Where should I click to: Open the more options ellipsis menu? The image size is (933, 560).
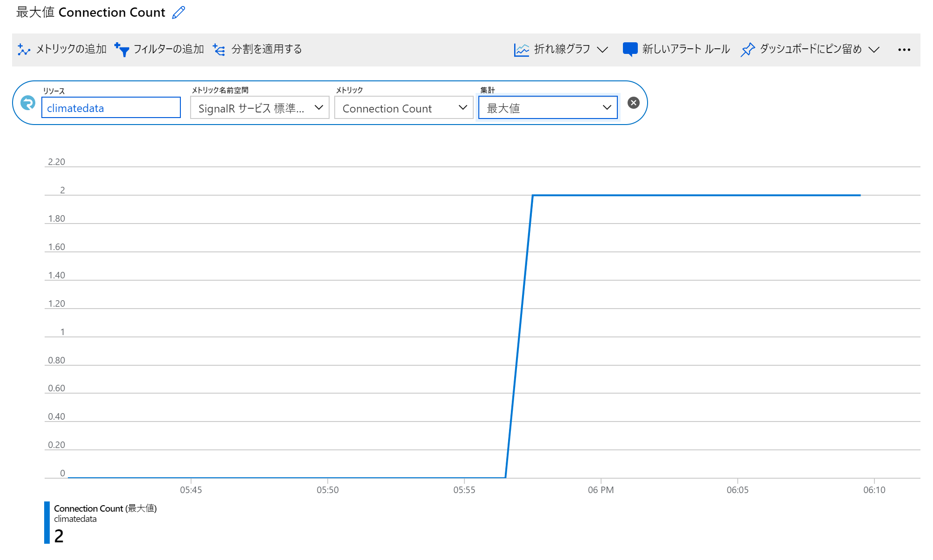click(x=904, y=49)
